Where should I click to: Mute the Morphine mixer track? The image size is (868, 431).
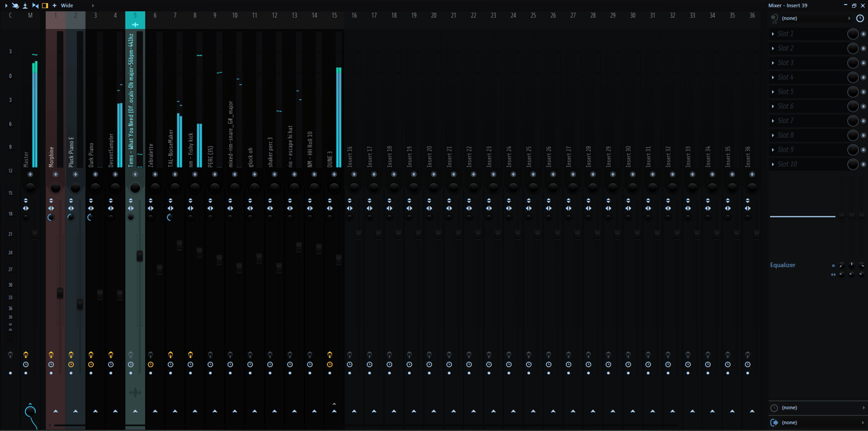click(56, 174)
